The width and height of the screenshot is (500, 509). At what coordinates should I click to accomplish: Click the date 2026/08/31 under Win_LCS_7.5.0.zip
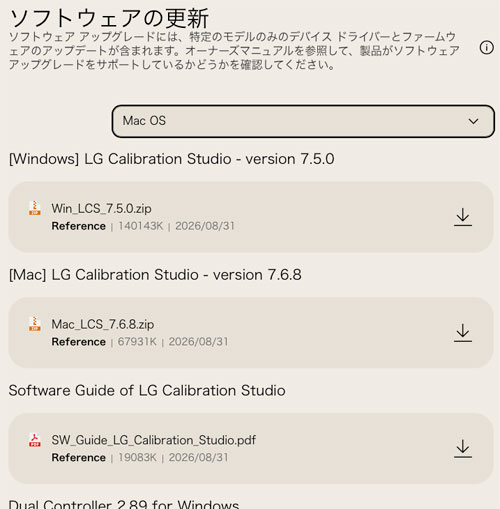pos(205,226)
